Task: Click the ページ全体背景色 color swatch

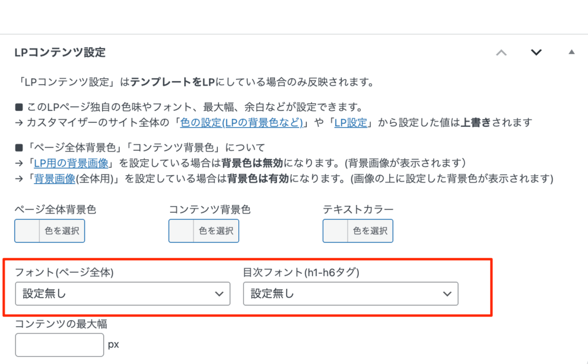Action: point(27,231)
